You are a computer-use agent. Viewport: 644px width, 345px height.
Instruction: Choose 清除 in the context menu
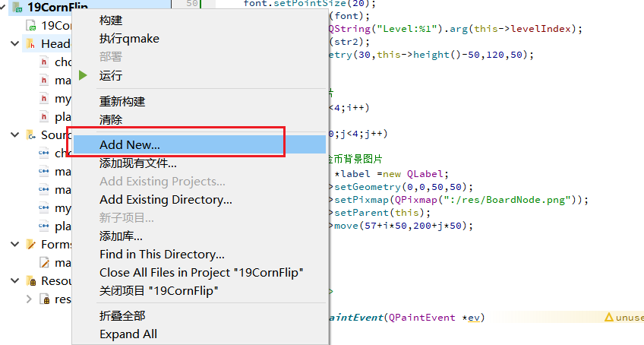[110, 119]
